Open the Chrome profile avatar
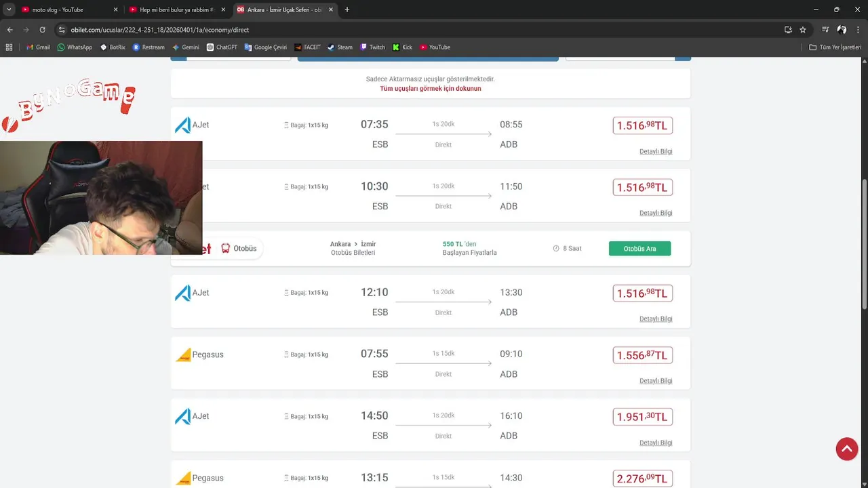This screenshot has height=488, width=868. (842, 30)
